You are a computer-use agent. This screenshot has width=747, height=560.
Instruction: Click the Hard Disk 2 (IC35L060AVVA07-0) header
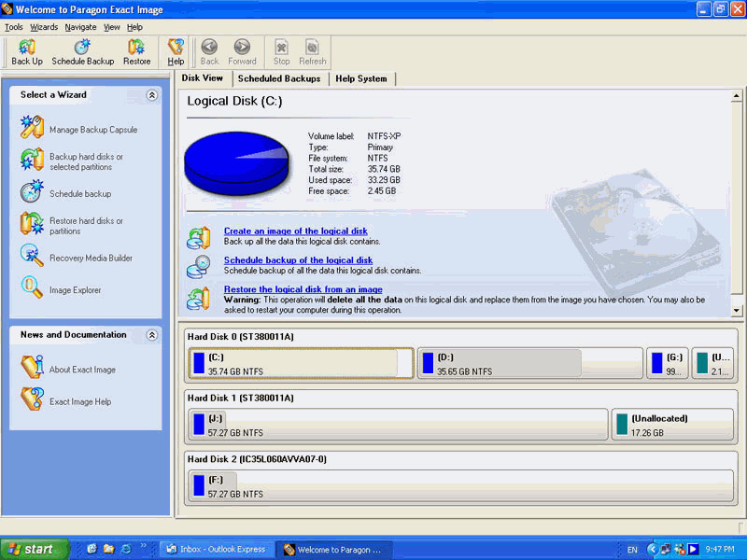pyautogui.click(x=257, y=459)
